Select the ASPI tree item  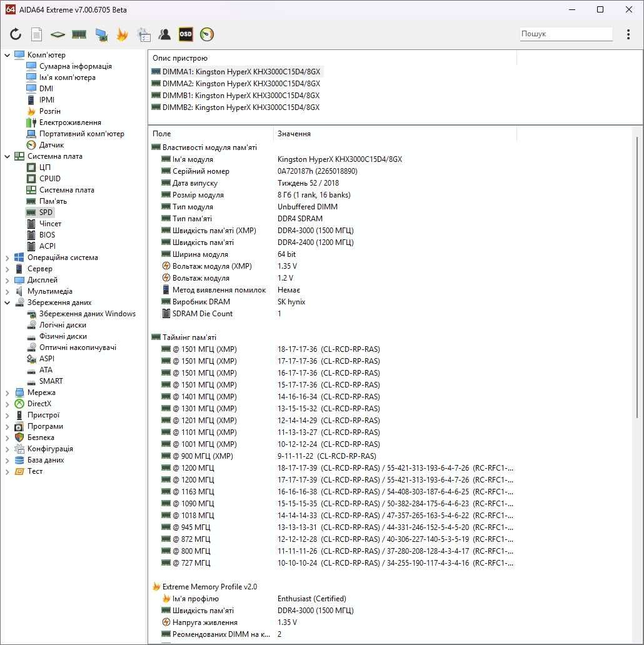click(46, 359)
